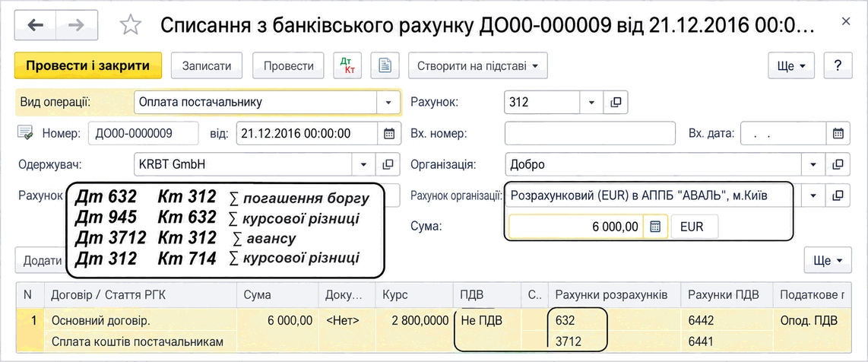
Task: Click the ПДВ column header
Action: click(487, 296)
